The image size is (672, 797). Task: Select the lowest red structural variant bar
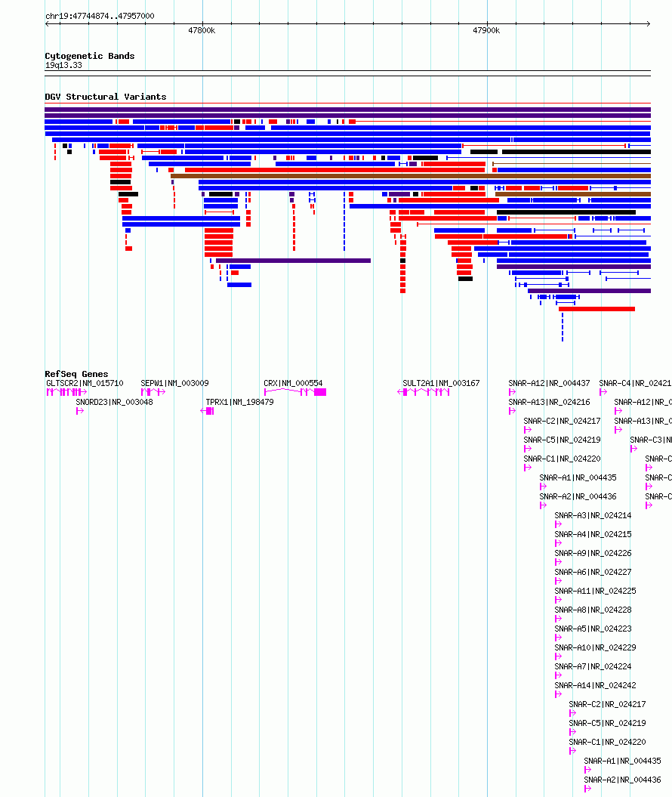(x=596, y=309)
